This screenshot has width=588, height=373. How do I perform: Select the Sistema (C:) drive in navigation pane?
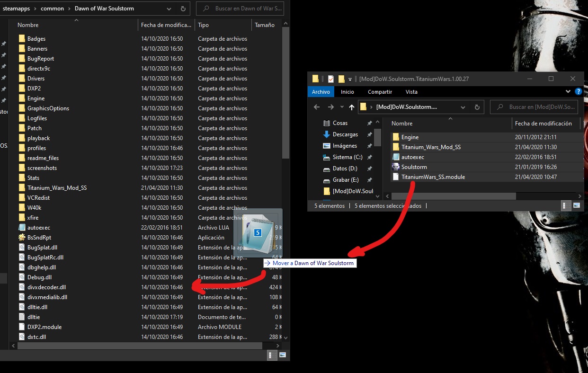[x=347, y=157]
